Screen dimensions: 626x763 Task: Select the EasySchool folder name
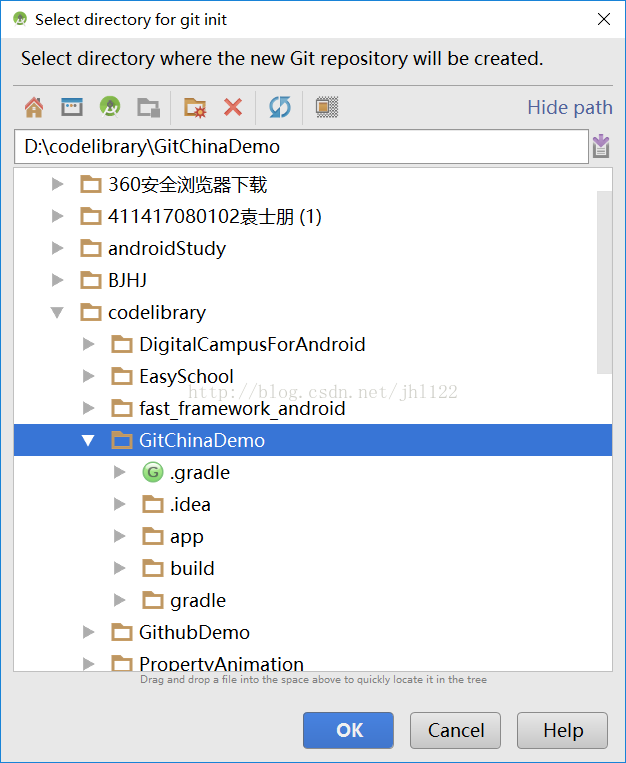pyautogui.click(x=186, y=377)
